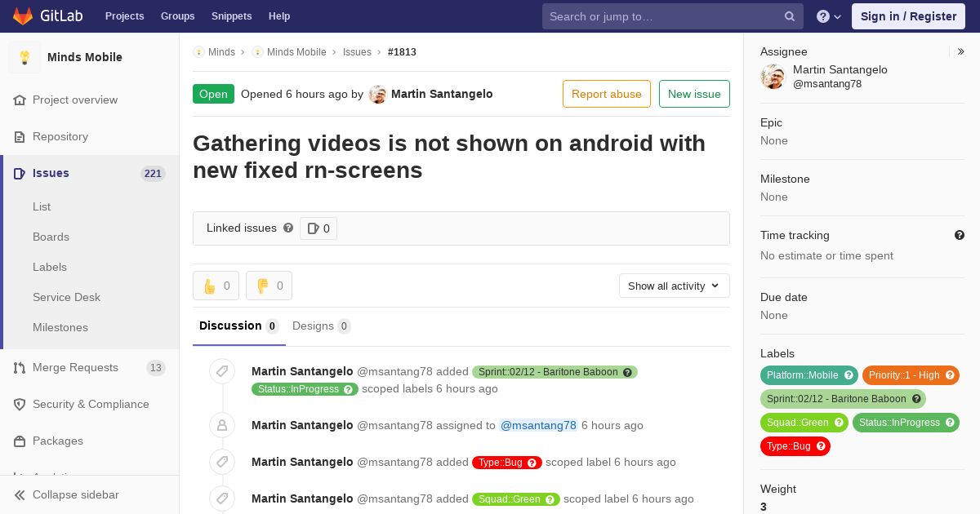Switch to the Designs tab
The height and width of the screenshot is (514, 980).
321,326
